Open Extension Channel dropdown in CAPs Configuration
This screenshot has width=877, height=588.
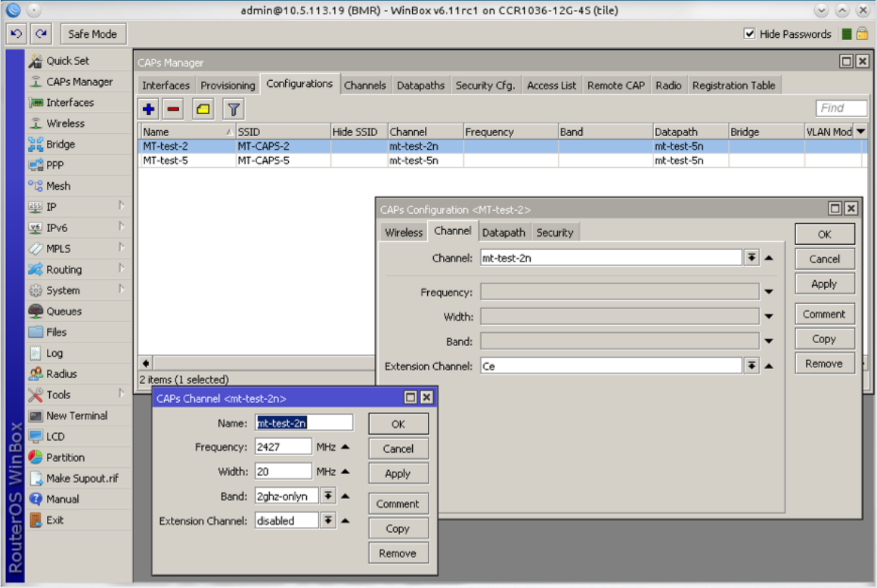tap(751, 366)
